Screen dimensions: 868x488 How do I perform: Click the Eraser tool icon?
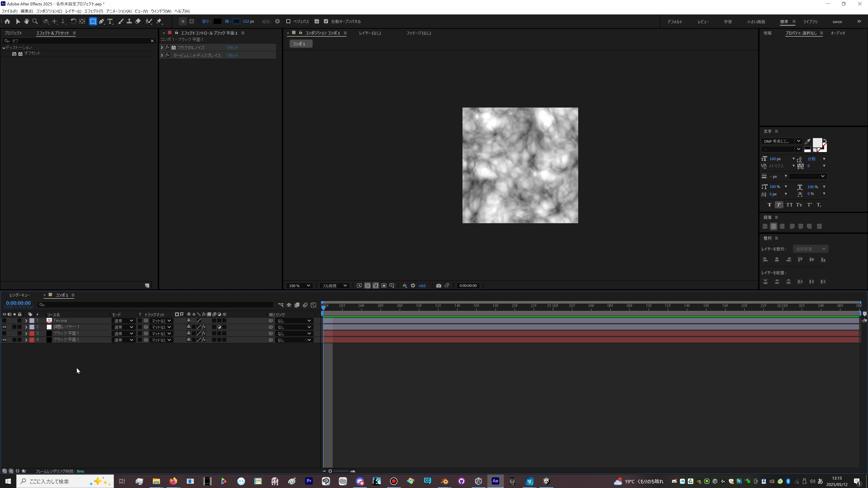138,21
